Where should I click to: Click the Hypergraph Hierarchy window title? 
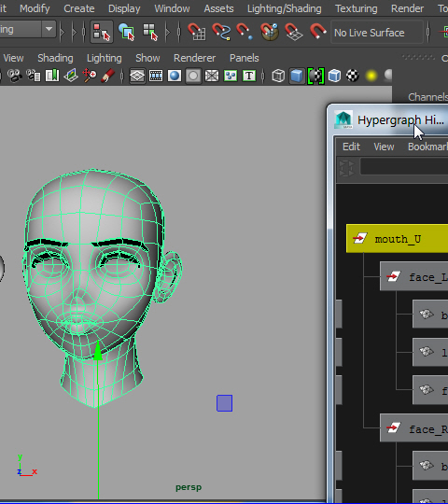[400, 120]
